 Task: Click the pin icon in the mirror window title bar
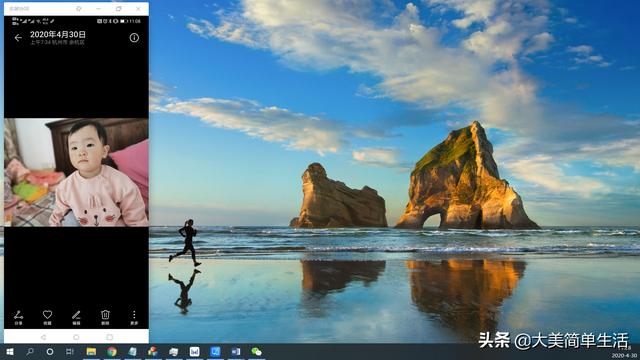click(79, 9)
